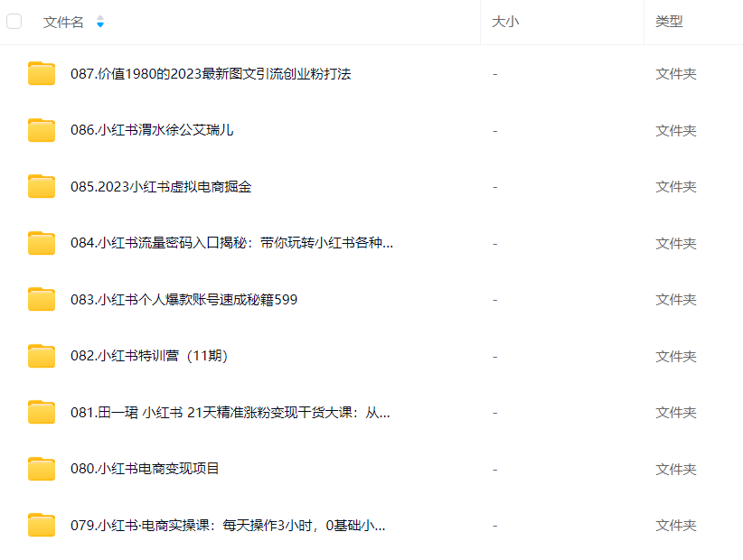Click the 文件夹 type cell in row 082
The width and height of the screenshot is (743, 560).
point(676,357)
